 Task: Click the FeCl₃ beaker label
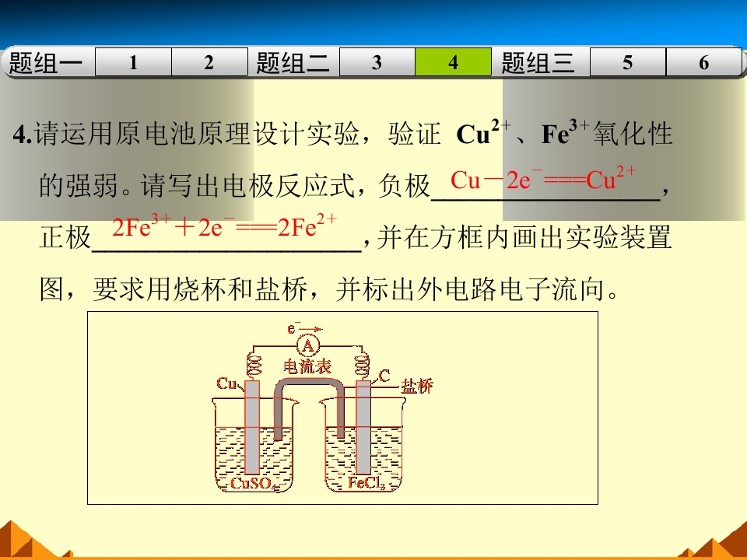point(366,483)
